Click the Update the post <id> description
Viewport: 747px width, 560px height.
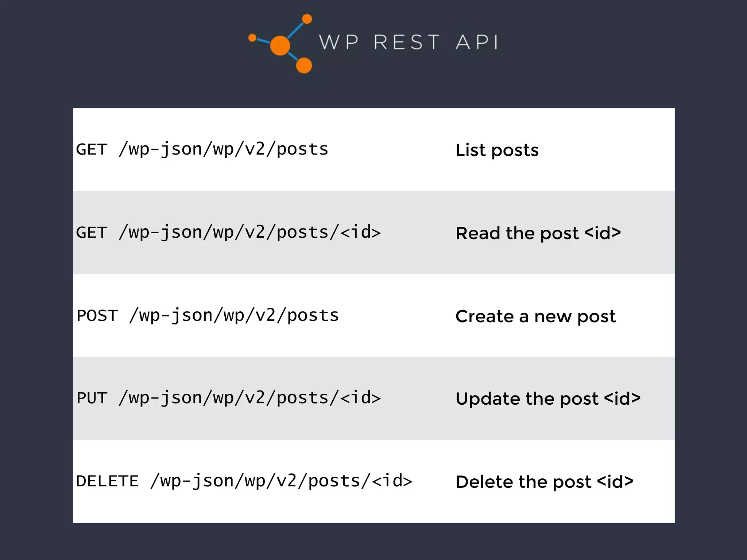click(548, 399)
